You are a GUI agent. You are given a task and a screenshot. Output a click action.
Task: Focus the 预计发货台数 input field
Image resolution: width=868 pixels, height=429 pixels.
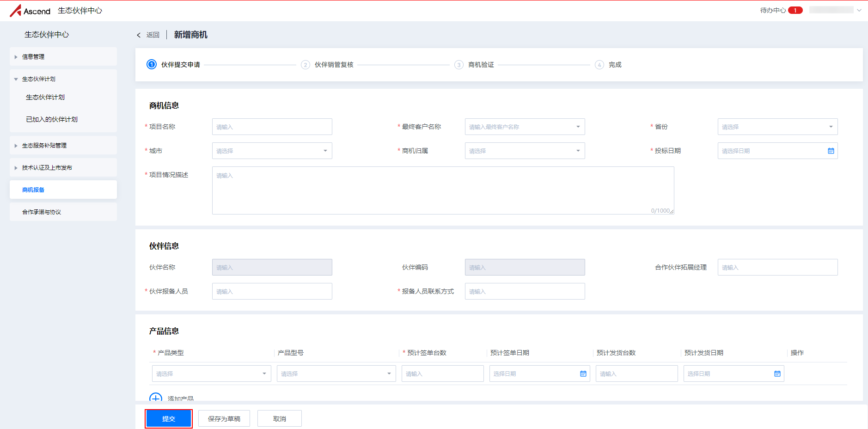pos(636,374)
